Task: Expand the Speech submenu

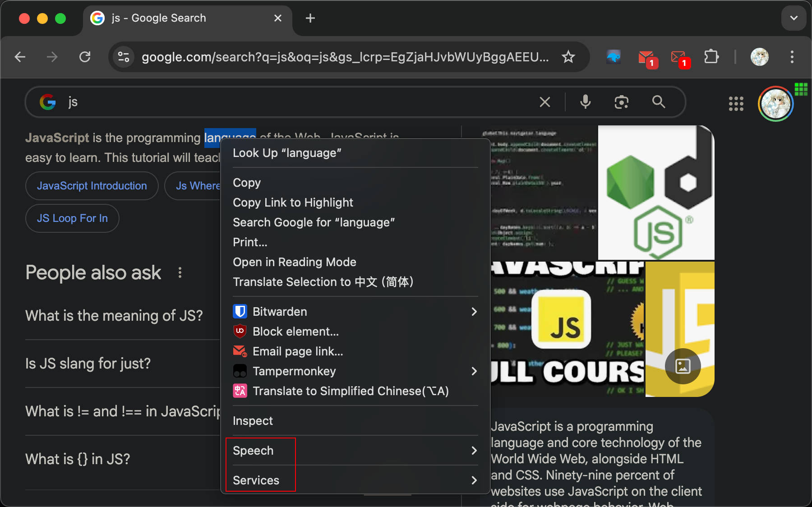Action: coord(355,451)
